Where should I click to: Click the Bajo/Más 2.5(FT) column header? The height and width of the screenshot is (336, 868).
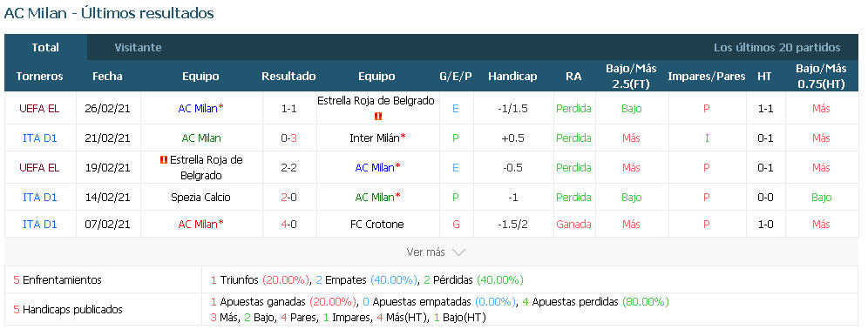pos(631,77)
